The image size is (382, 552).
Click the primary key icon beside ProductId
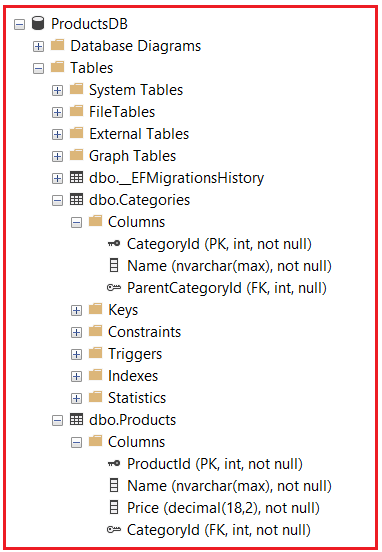[x=114, y=463]
